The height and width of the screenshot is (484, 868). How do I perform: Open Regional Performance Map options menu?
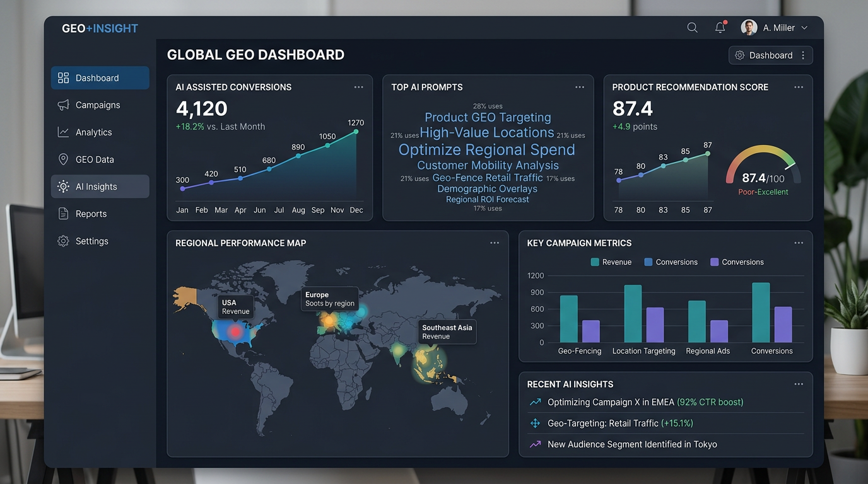[495, 243]
